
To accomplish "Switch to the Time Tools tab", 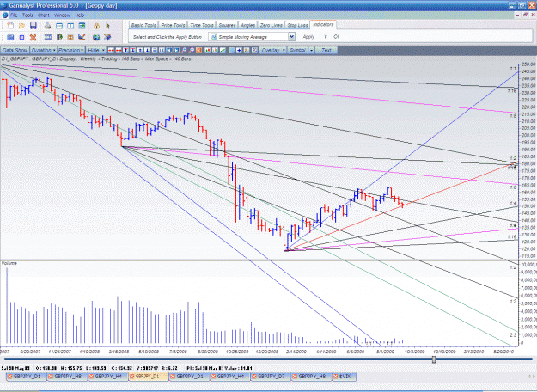I will (x=202, y=25).
